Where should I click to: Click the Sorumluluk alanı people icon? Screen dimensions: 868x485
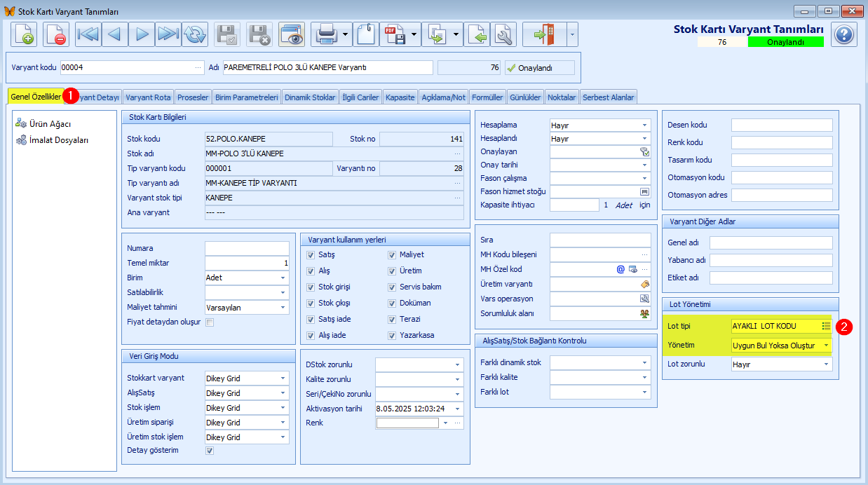pos(644,313)
